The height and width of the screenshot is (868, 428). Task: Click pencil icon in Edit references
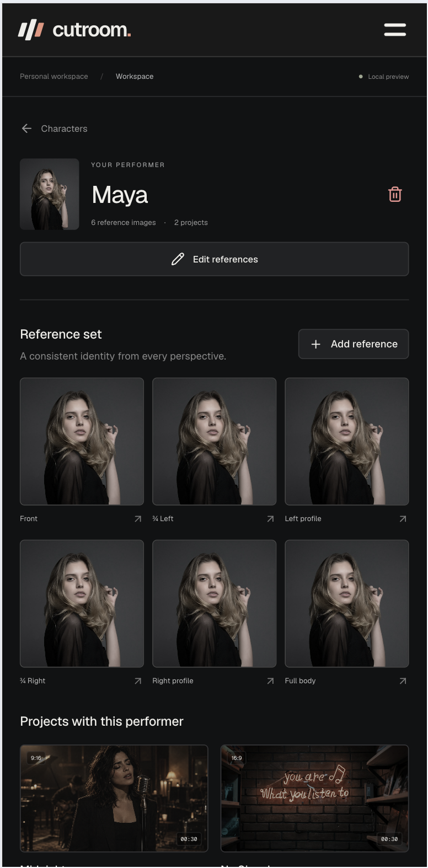tap(178, 259)
